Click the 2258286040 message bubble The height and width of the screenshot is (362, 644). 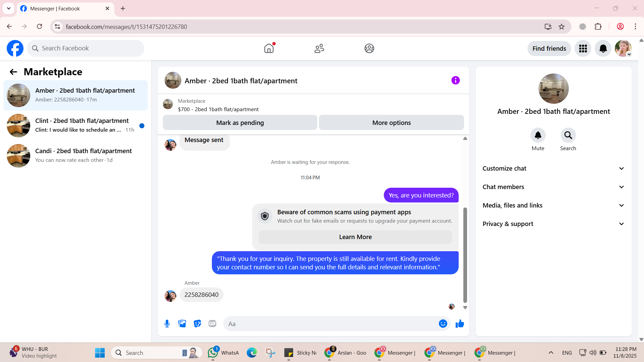201,295
